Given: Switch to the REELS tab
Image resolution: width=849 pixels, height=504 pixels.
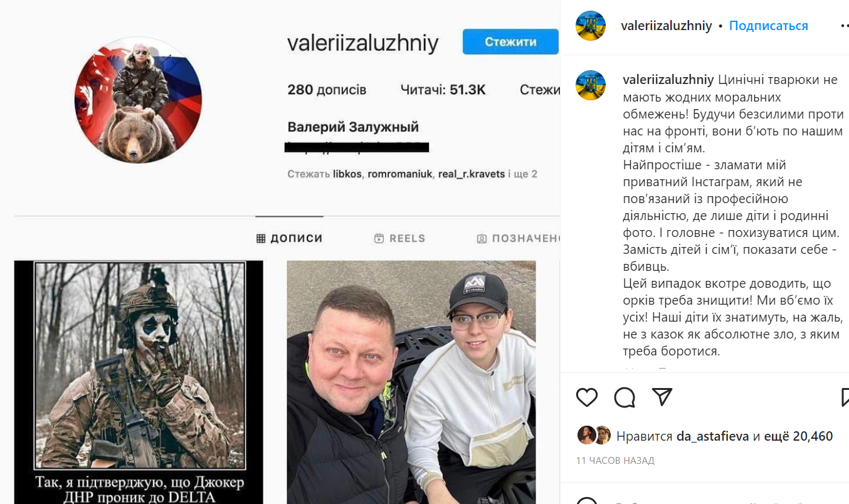Looking at the screenshot, I should (399, 238).
